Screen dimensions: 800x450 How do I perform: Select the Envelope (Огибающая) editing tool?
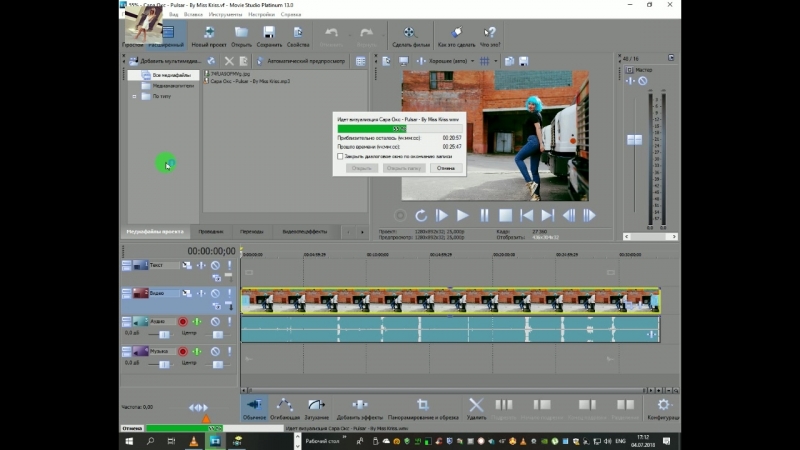(x=285, y=405)
